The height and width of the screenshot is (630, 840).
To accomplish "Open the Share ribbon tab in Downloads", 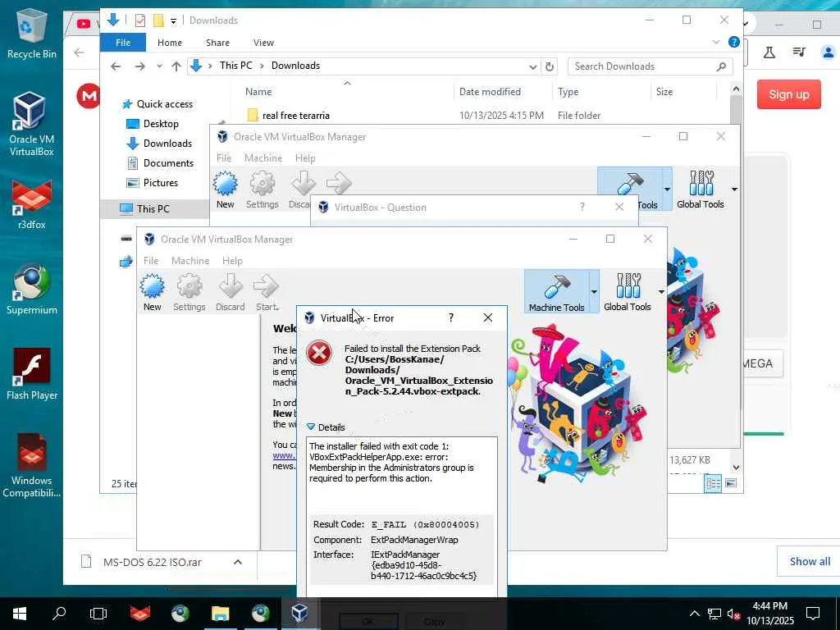I will [217, 43].
